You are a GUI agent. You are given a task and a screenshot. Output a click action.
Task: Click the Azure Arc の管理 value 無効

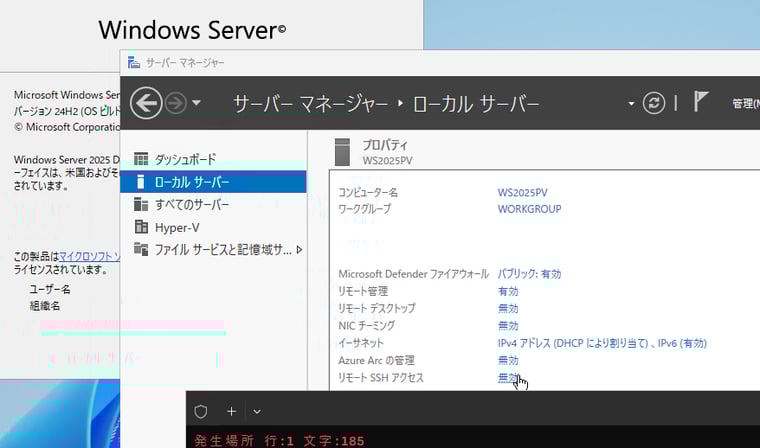click(x=508, y=360)
